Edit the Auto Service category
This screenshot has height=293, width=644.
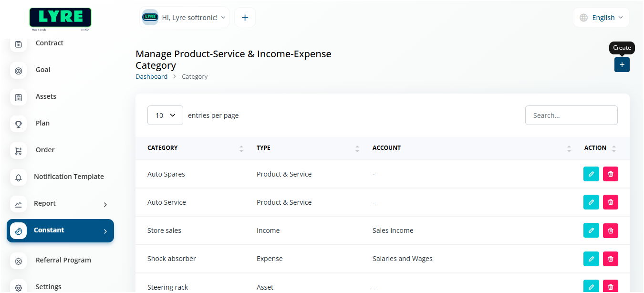[x=591, y=202]
